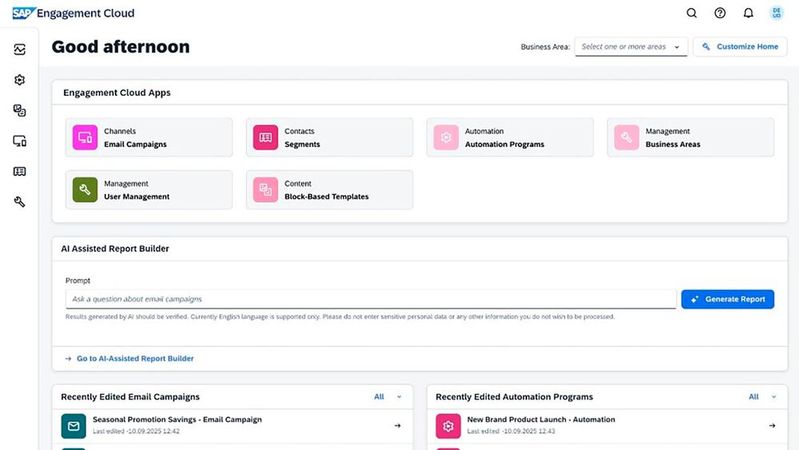Open the help question mark icon
799x450 pixels.
tap(720, 13)
